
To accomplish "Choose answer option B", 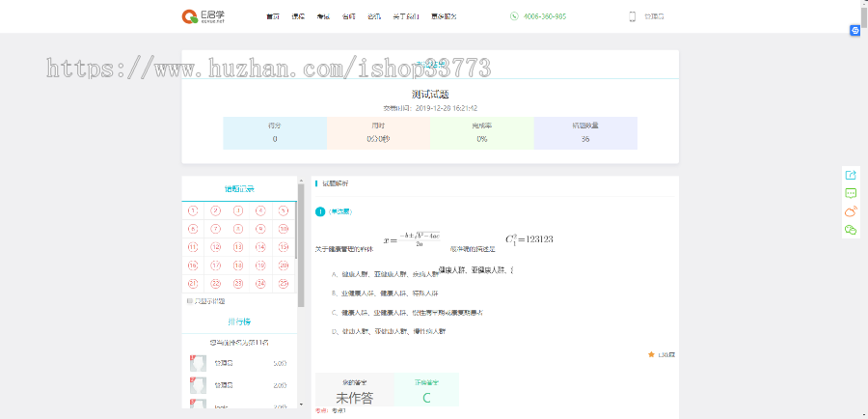I will [385, 293].
